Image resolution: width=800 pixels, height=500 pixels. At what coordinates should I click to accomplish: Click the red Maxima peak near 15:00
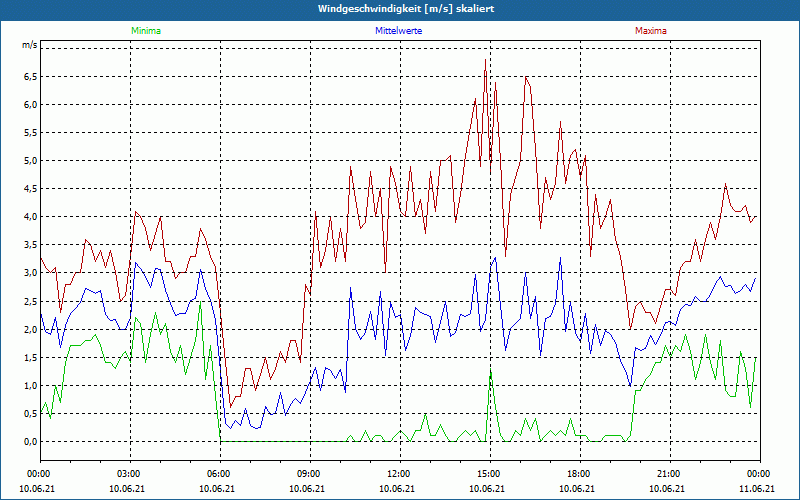485,60
